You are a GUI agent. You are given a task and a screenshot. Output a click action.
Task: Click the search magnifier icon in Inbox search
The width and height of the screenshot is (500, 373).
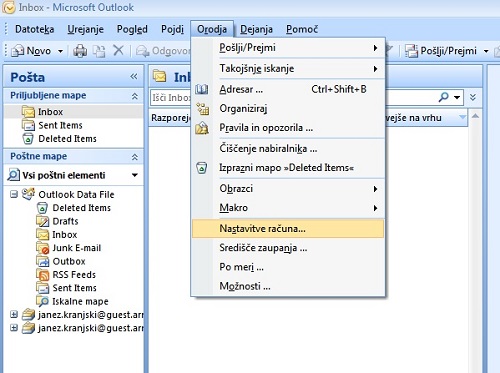pyautogui.click(x=443, y=97)
